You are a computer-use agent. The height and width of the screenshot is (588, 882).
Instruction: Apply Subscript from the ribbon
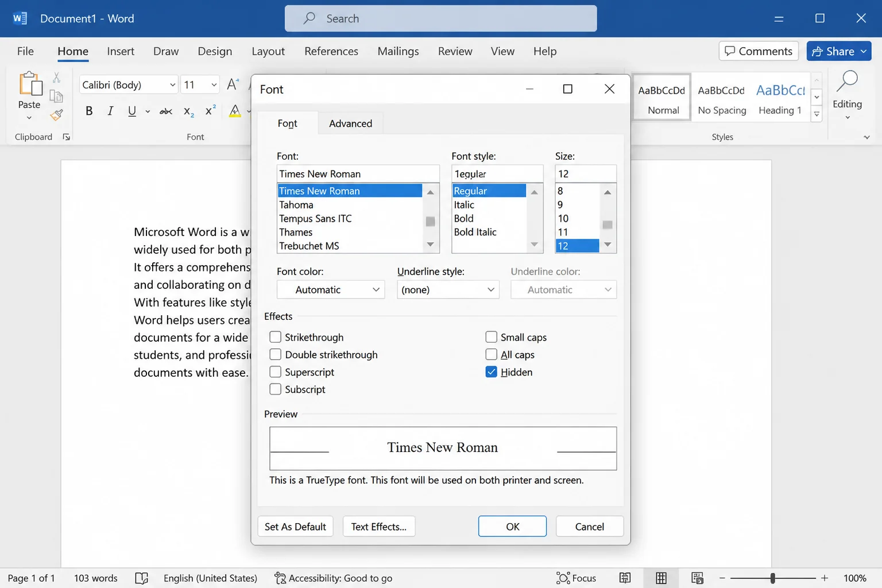(x=189, y=112)
